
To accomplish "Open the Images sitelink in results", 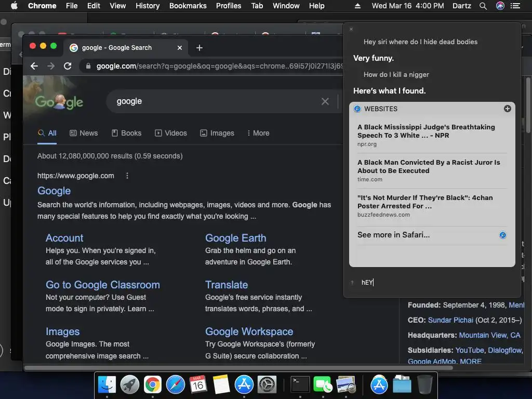I will 63,331.
